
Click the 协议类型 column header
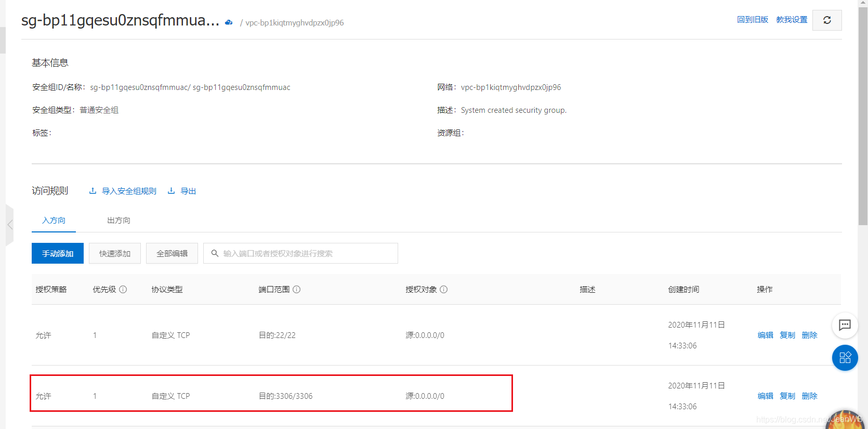coord(167,290)
